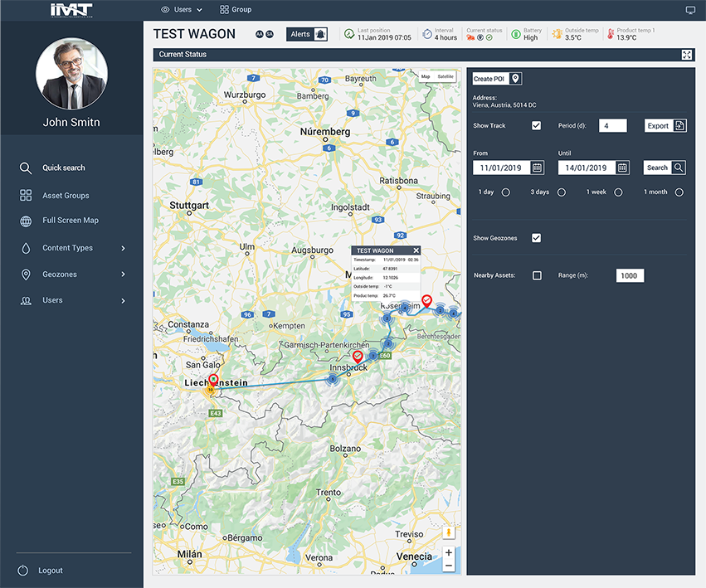Open Content Types in sidebar

pos(67,248)
